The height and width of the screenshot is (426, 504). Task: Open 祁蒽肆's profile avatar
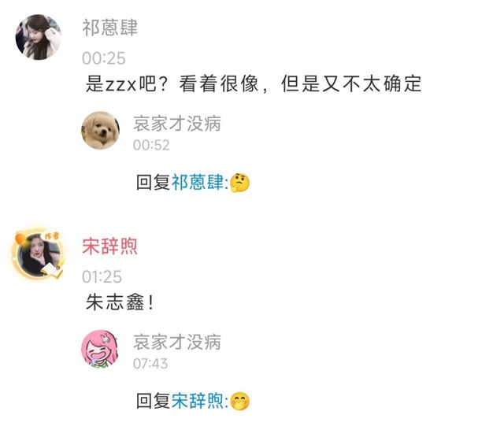tap(39, 37)
